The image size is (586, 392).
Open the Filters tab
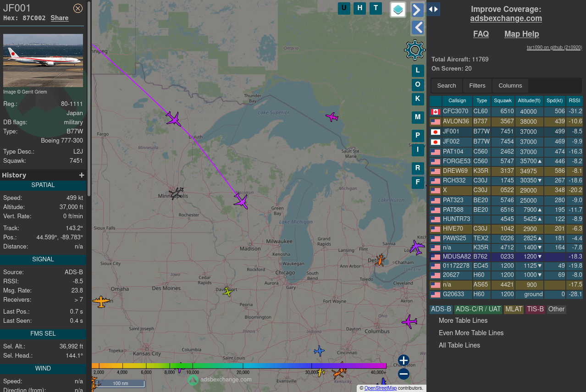(x=477, y=86)
